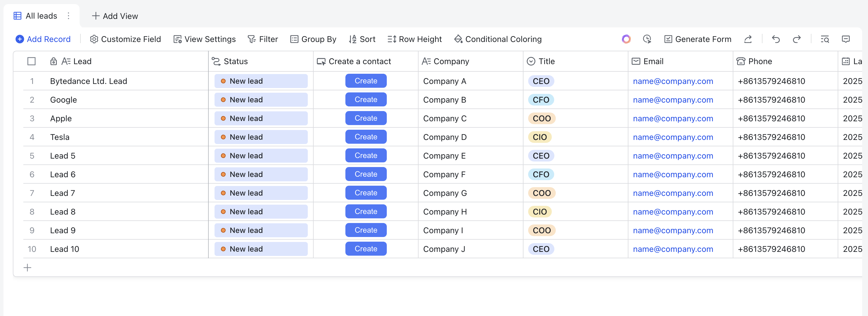The image size is (868, 316).
Task: Expand the Row Height options
Action: pos(414,39)
